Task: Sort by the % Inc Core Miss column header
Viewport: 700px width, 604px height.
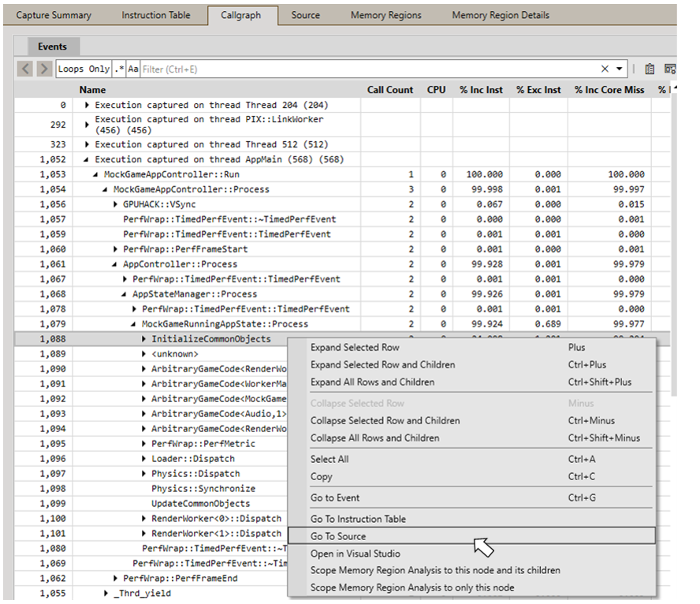Action: click(x=609, y=90)
